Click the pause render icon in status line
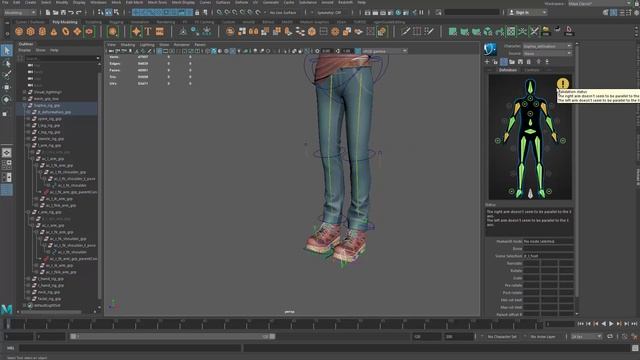The width and height of the screenshot is (640, 360). click(421, 13)
